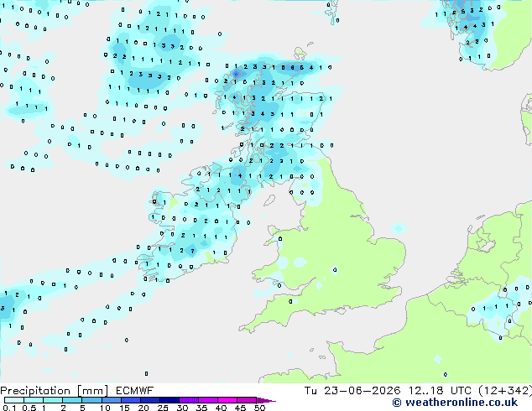532x411 pixels.
Task: Pick the 0.1–0.5 mm lightest legend swatch
Action: [14, 400]
